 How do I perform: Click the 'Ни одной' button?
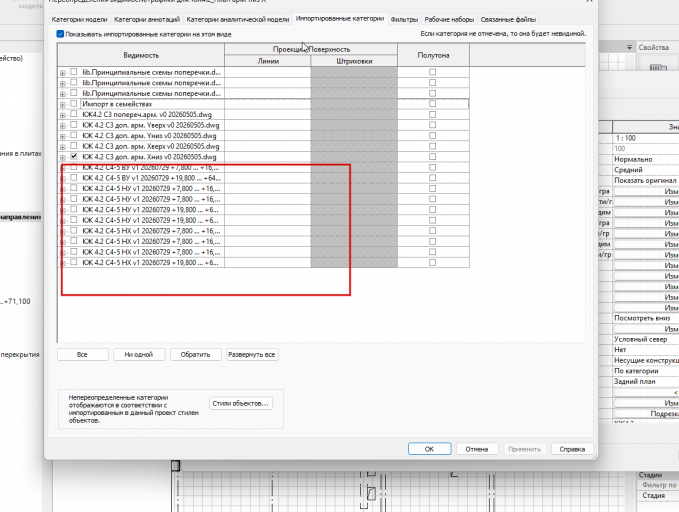click(139, 354)
